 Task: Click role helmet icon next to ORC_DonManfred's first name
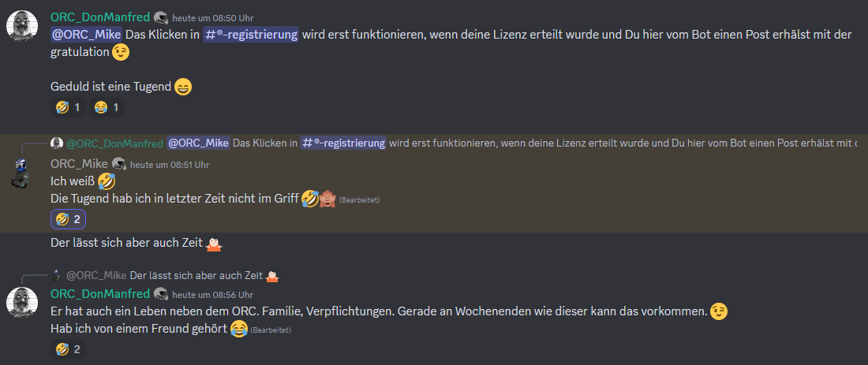[161, 17]
